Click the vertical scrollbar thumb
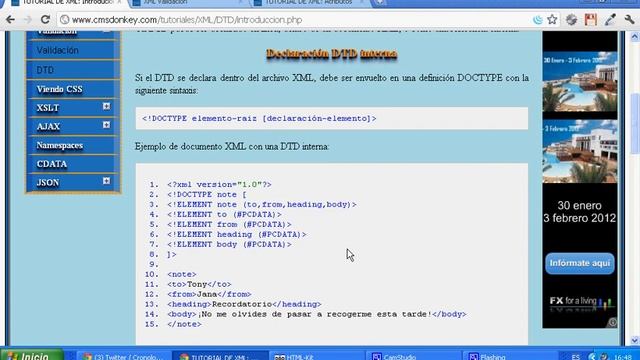The width and height of the screenshot is (640, 360). coord(635,124)
